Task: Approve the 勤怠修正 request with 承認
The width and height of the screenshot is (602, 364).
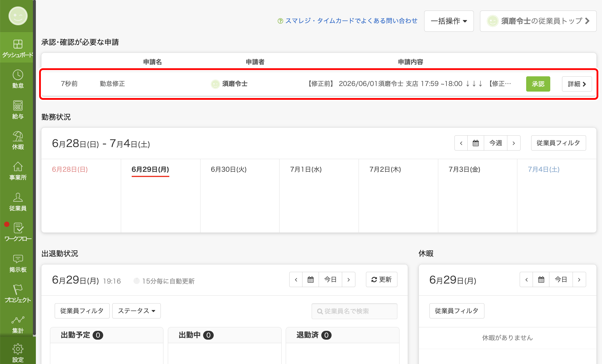Action: [538, 84]
